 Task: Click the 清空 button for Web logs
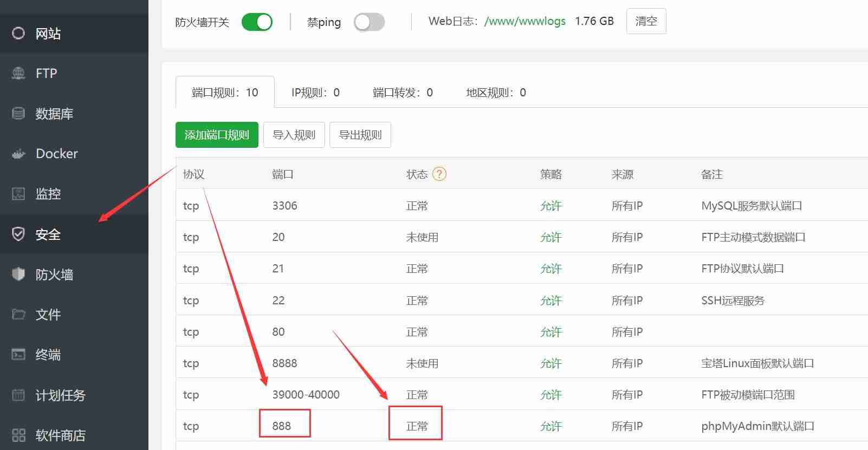pos(646,21)
